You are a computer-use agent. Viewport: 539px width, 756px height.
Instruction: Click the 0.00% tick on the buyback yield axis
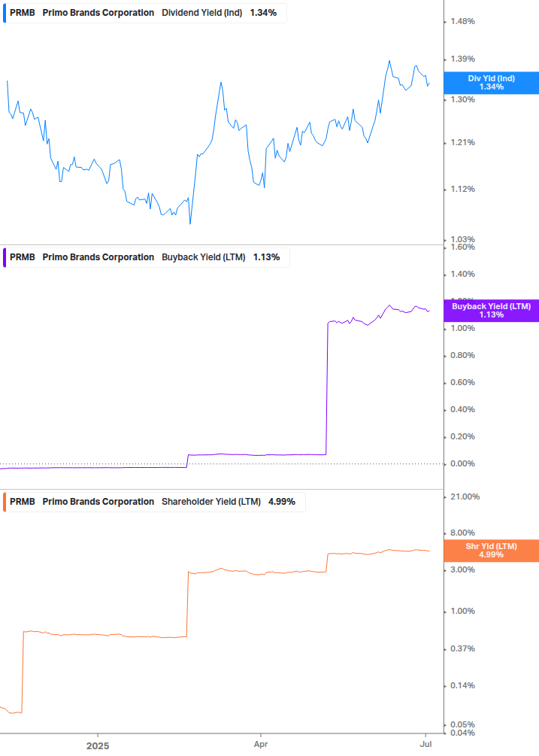coord(462,463)
